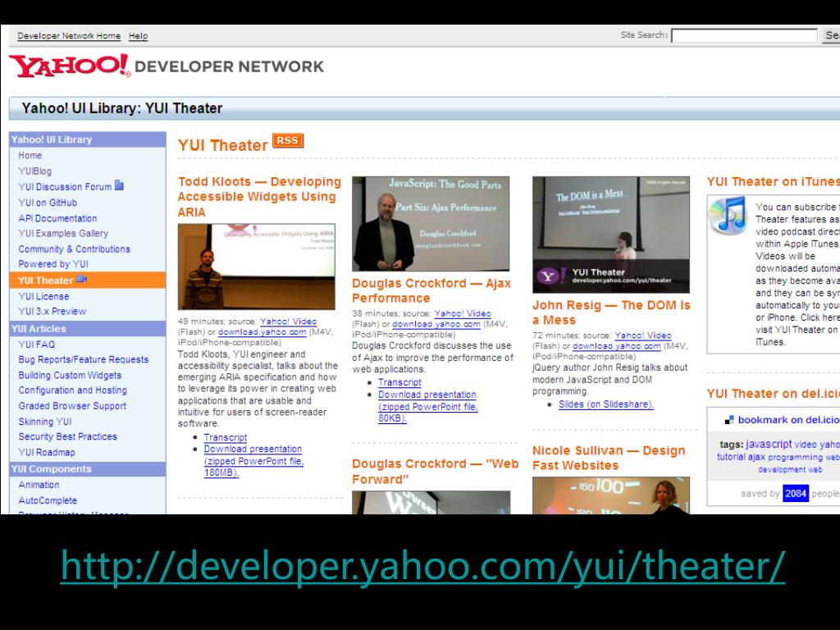The width and height of the screenshot is (840, 630).
Task: Open Slides (on Slideshare) link
Action: point(606,404)
